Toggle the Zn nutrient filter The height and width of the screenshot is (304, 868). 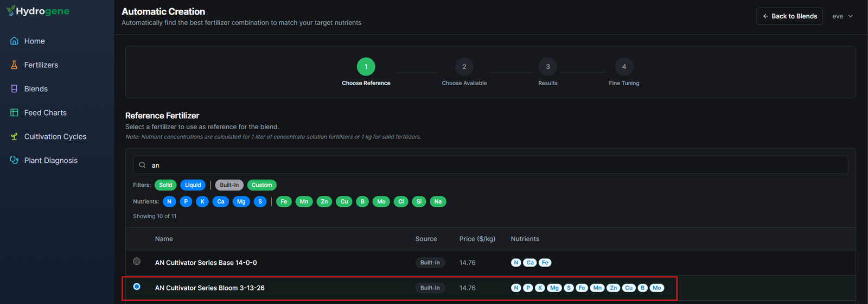click(x=324, y=201)
